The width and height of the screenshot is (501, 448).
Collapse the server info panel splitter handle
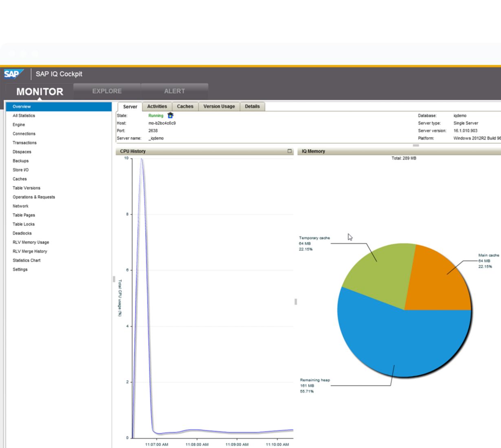point(415,145)
